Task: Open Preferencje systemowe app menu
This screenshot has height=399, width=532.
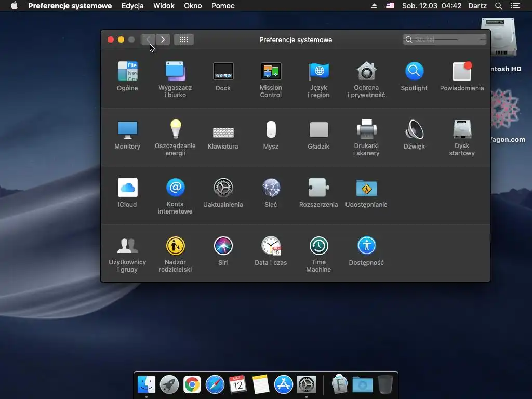Action: [x=70, y=6]
